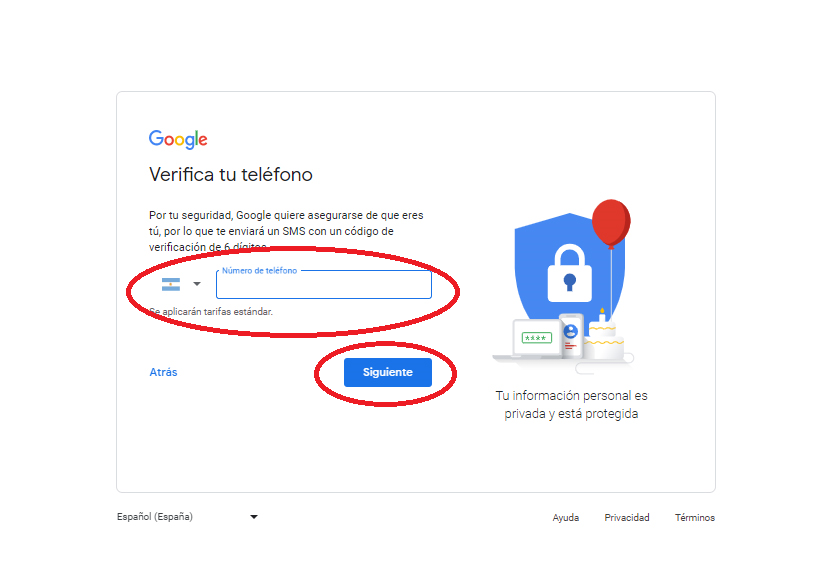
Task: Open the Ayuda link
Action: tap(566, 517)
